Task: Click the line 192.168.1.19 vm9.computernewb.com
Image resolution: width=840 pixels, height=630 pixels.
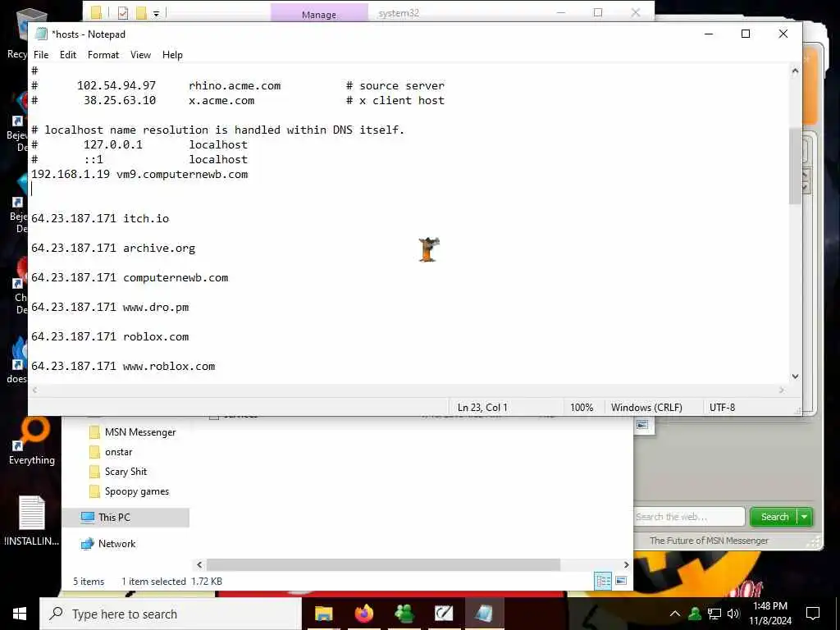Action: tap(139, 174)
